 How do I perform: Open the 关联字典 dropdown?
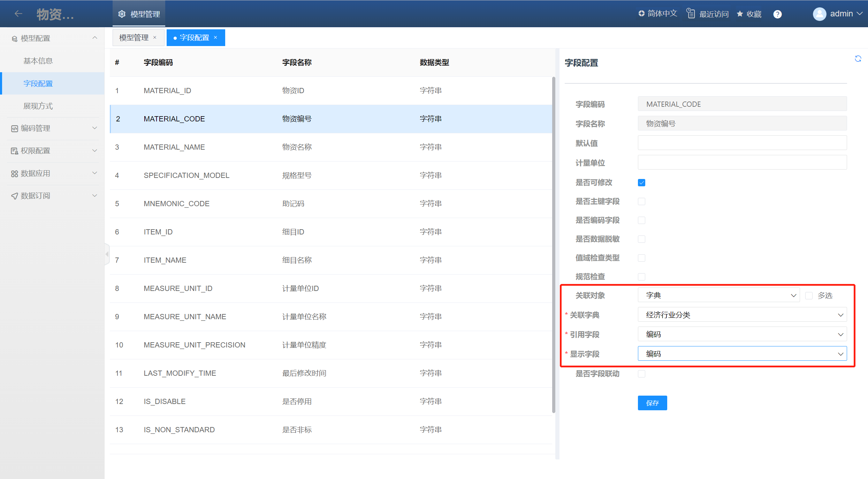click(x=742, y=315)
